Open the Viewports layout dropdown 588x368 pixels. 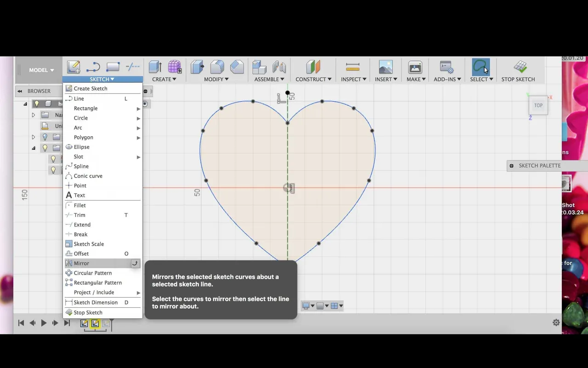pos(337,306)
